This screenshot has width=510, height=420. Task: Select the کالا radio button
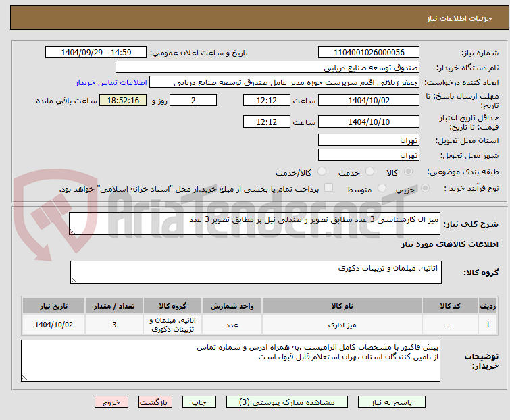(408, 172)
